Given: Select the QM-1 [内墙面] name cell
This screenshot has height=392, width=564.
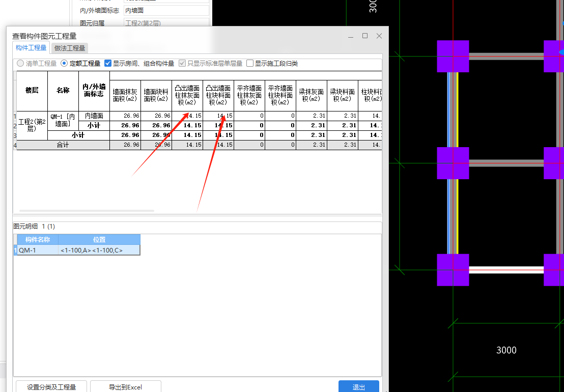Looking at the screenshot, I should (63, 121).
